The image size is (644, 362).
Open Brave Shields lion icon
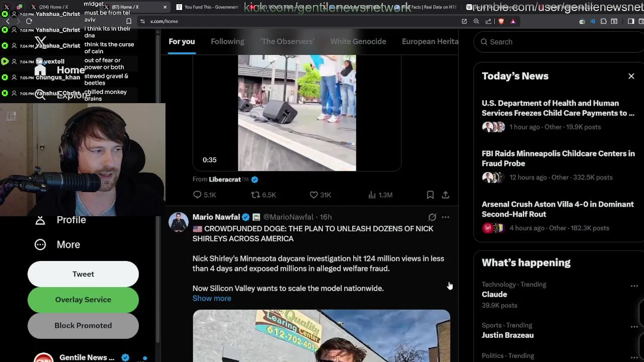point(501,21)
